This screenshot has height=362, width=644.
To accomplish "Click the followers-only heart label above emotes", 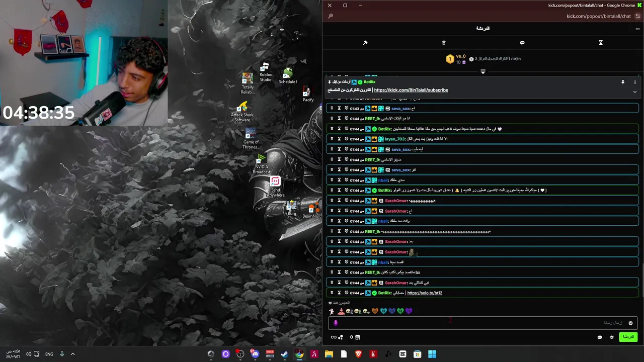I will click(339, 303).
